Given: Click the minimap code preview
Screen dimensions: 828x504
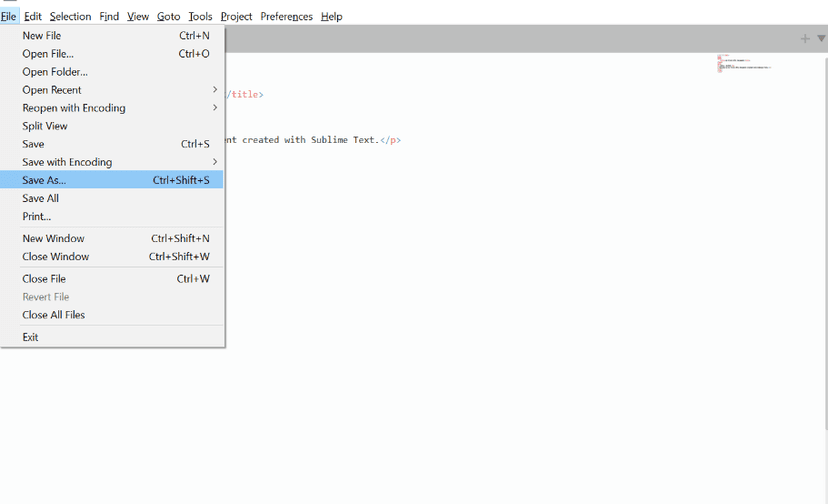Looking at the screenshot, I should (744, 63).
